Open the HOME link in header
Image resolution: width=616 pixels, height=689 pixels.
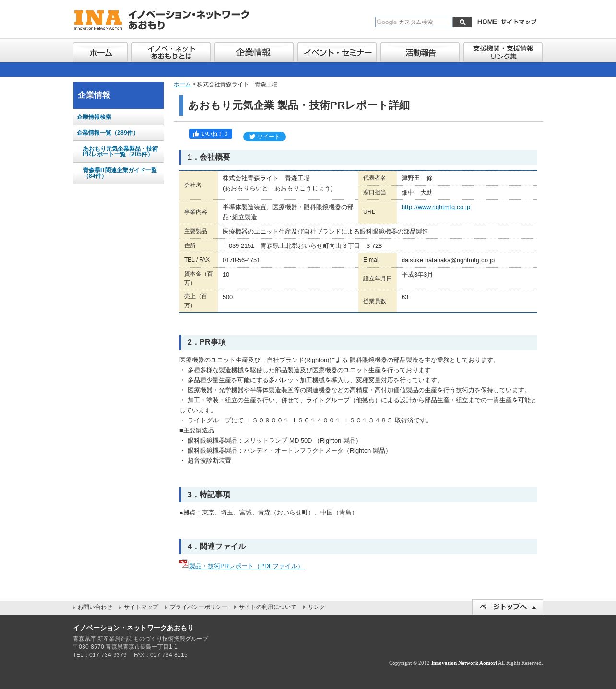[x=487, y=22]
